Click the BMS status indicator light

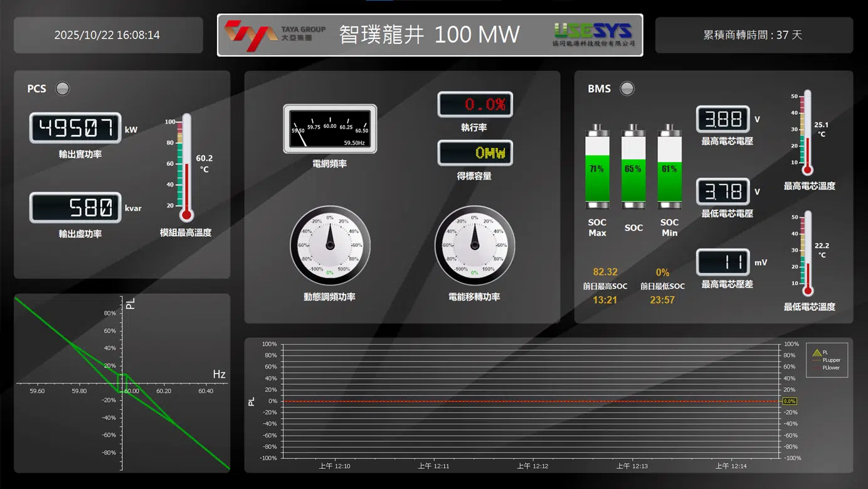[627, 89]
